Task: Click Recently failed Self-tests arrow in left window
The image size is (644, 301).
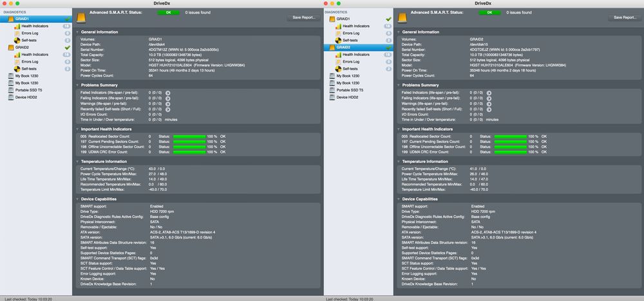Action: tap(168, 110)
